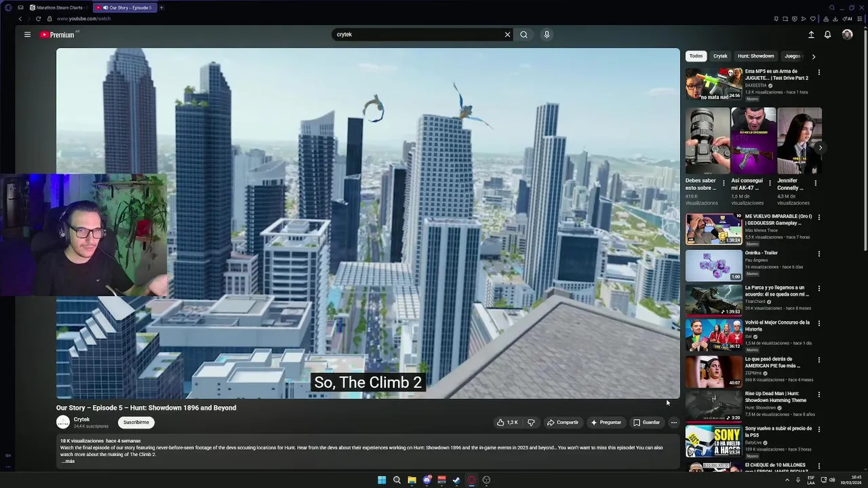The width and height of the screenshot is (868, 488).
Task: Open 'La Parca y yo llegamos' video thumbnail
Action: point(713,300)
